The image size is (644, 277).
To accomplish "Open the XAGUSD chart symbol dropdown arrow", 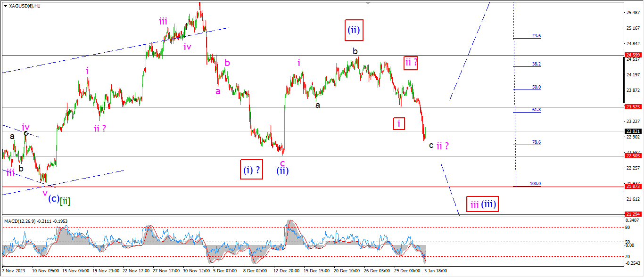I will [x=5, y=6].
